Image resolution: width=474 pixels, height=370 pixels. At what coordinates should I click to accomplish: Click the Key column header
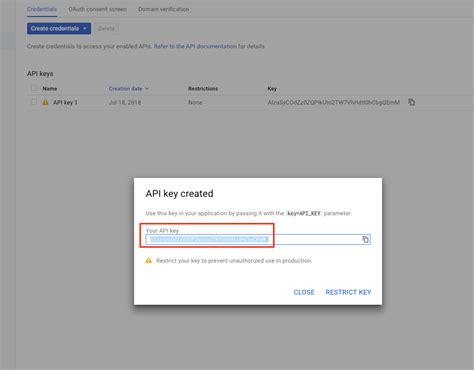click(x=272, y=88)
